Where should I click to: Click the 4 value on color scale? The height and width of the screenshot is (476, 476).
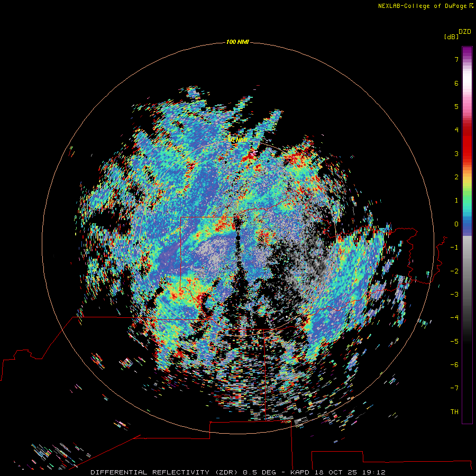coord(456,130)
